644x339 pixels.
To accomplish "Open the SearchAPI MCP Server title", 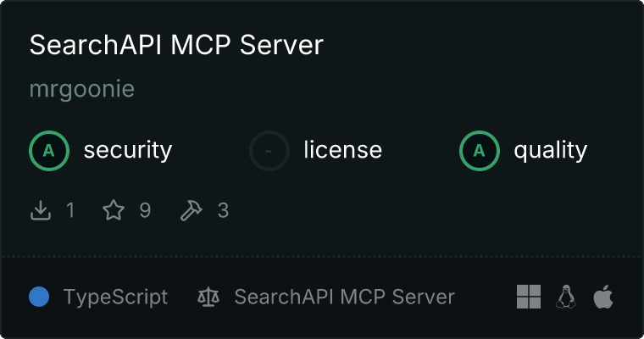I will [x=176, y=45].
